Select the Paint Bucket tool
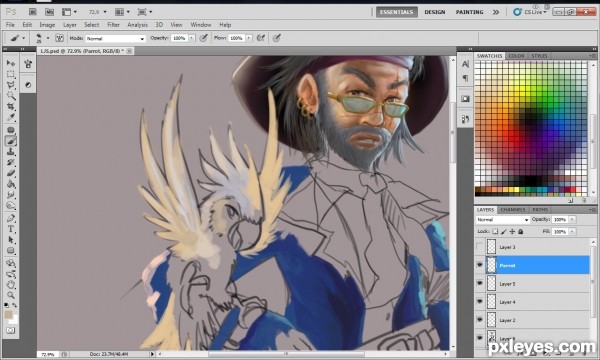Screen dimensions: 600x360 point(11,184)
